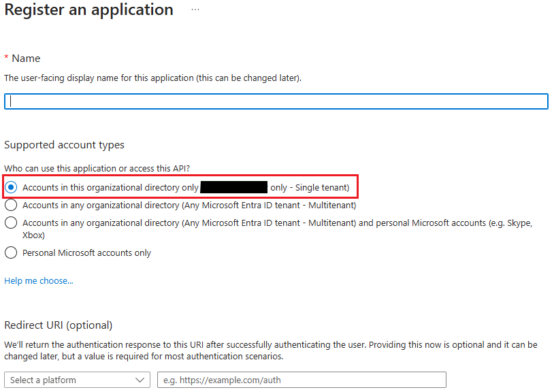The image size is (554, 392).
Task: Click the red required asterisk beside Name
Action: (7, 59)
